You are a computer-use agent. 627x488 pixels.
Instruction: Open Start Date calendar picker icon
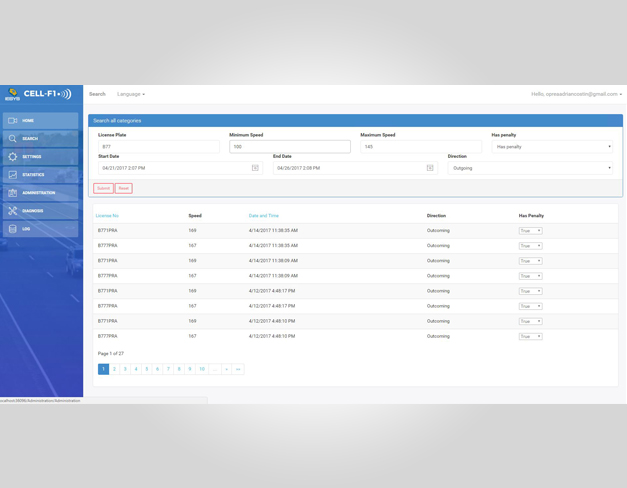click(x=255, y=168)
